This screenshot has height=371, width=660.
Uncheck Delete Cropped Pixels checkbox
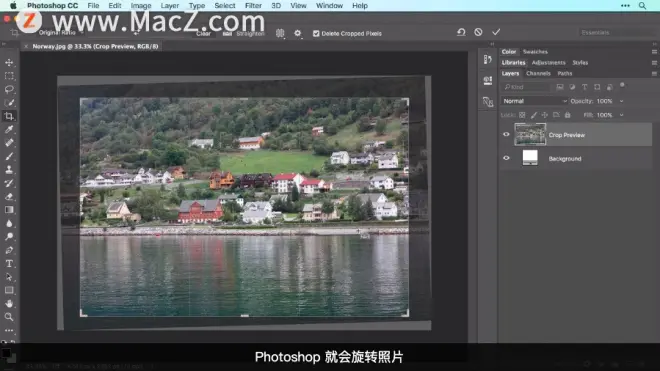pyautogui.click(x=316, y=33)
